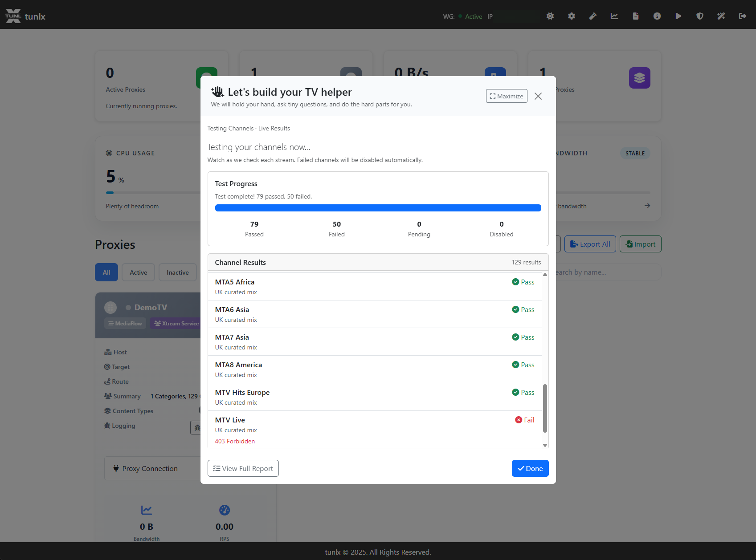Click the channel results scrollbar down arrow
This screenshot has width=756, height=560.
[x=545, y=445]
